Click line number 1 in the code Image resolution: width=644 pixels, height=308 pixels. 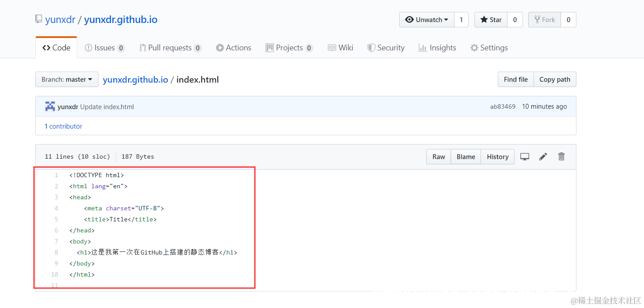(x=56, y=175)
